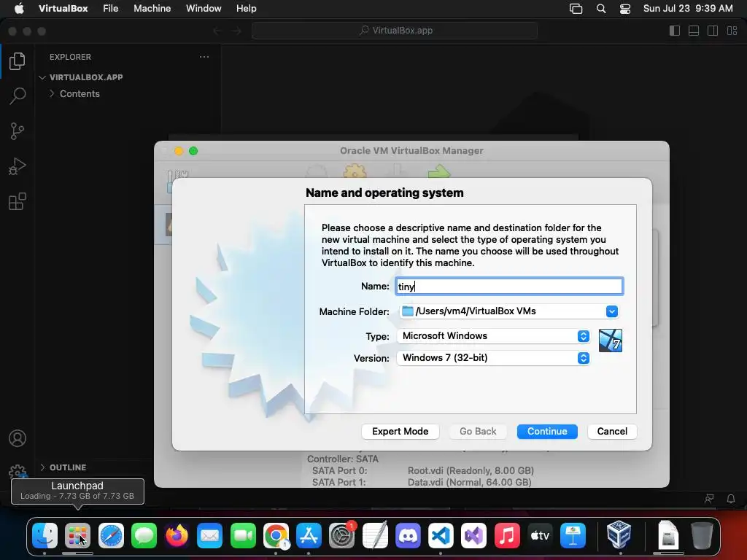Open the Explorer view in VS Code activity bar

tap(18, 61)
